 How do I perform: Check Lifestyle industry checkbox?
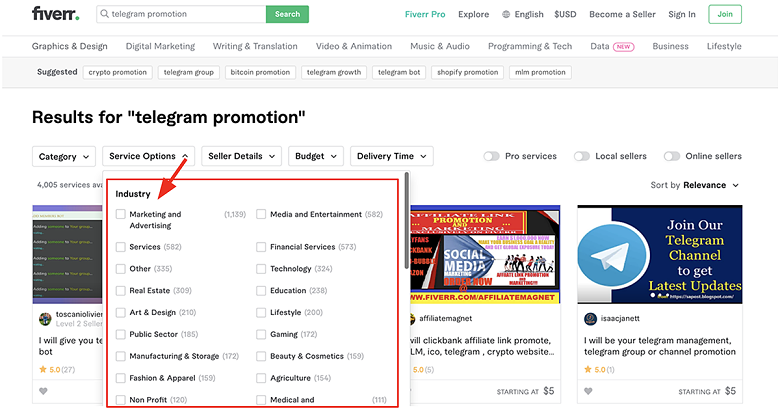click(261, 312)
